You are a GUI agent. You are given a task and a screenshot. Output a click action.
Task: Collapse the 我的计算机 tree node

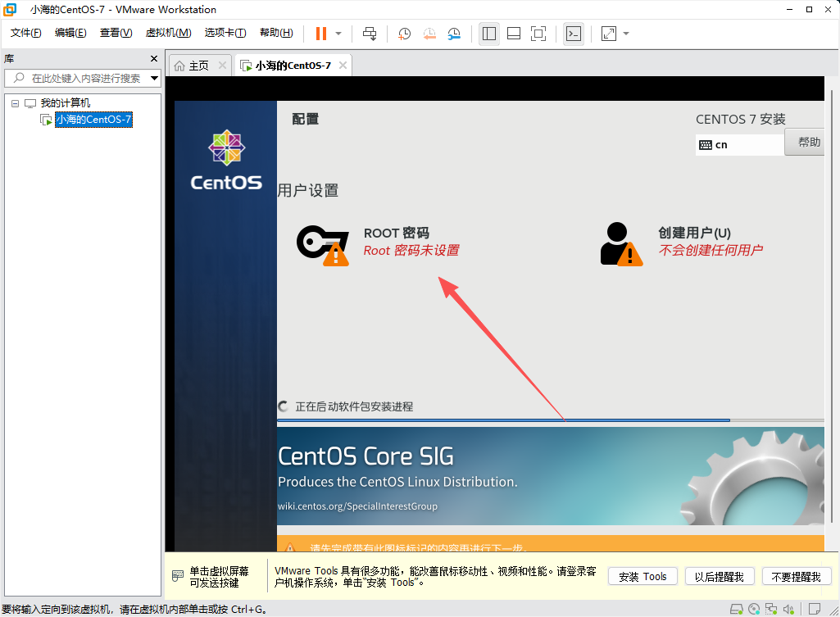coord(15,103)
